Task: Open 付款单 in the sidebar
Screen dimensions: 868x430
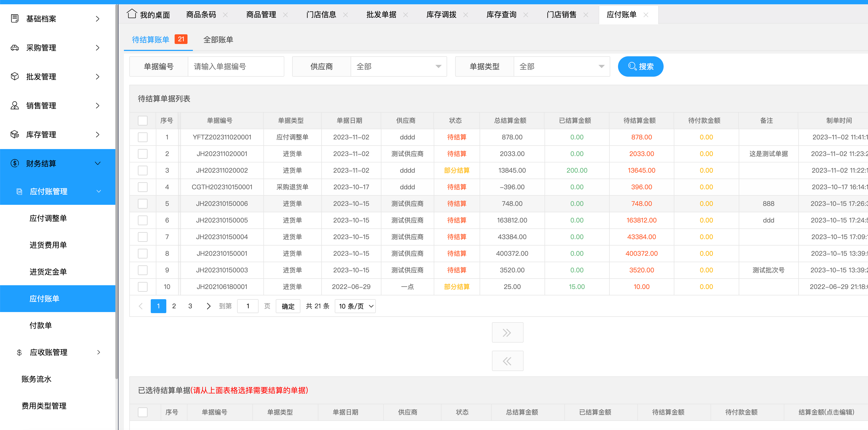Action: 41,325
